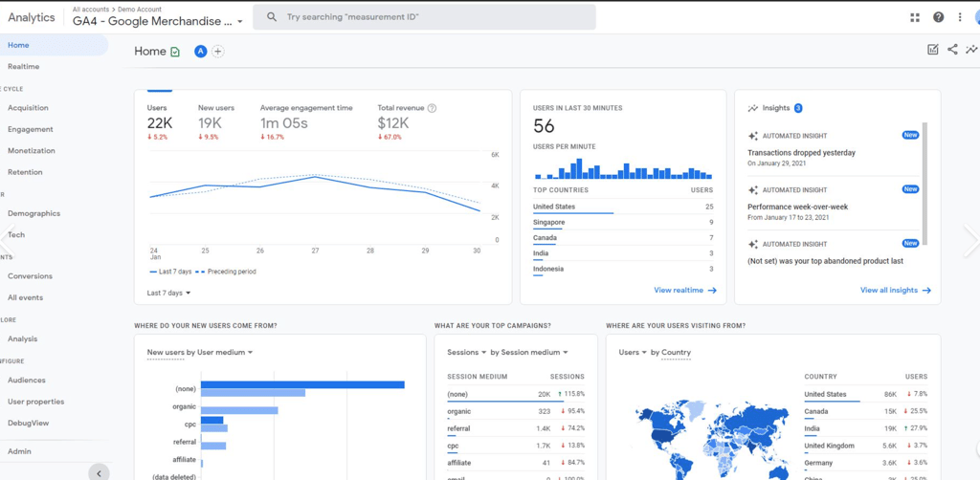The width and height of the screenshot is (980, 480).
Task: Open New users by User medium dropdown
Action: (x=200, y=352)
